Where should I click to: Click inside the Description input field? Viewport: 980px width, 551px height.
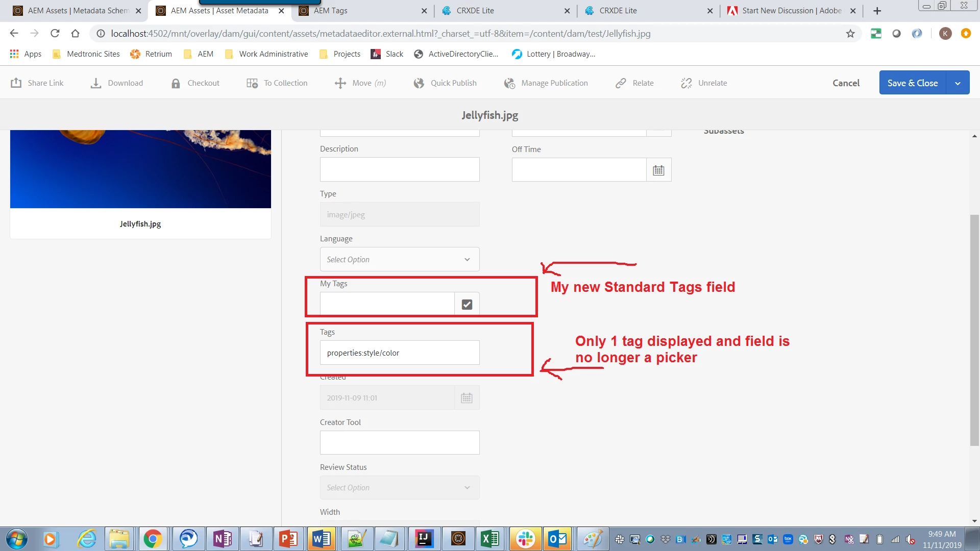400,170
